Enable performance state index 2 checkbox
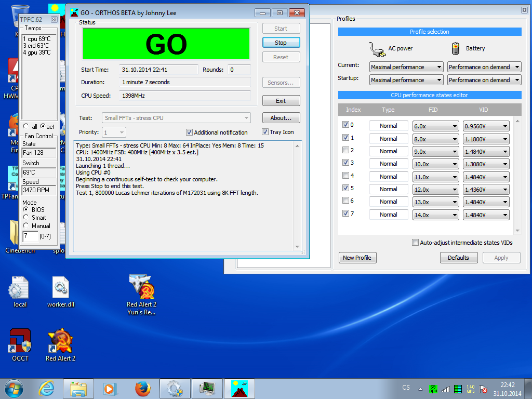The width and height of the screenshot is (532, 399). (x=346, y=151)
